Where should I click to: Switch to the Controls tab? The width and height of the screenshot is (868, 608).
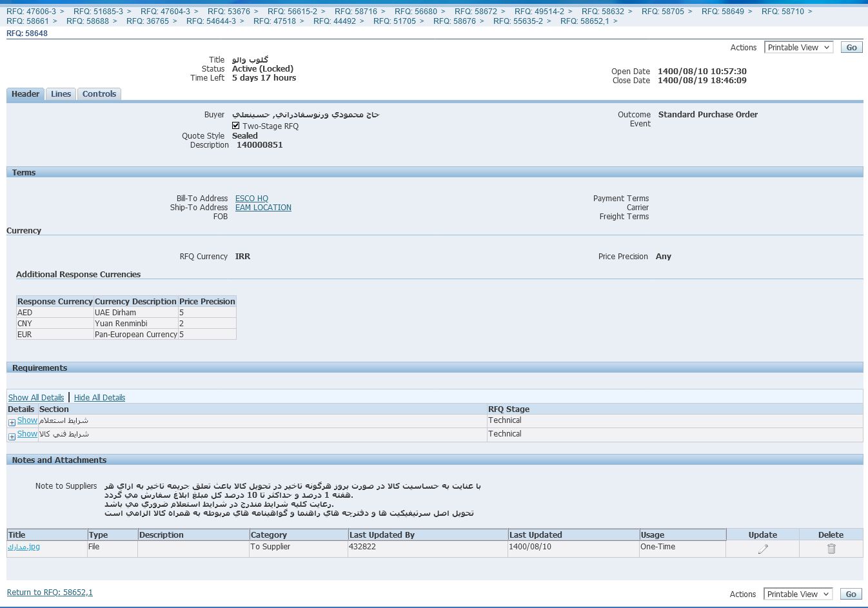(99, 94)
